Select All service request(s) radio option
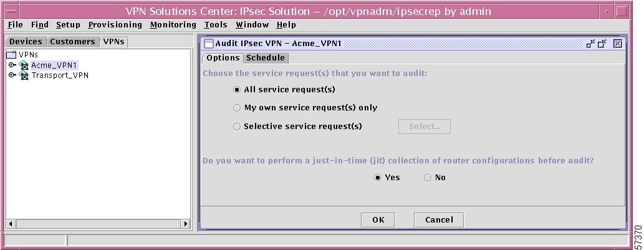The width and height of the screenshot is (644, 250). (236, 90)
